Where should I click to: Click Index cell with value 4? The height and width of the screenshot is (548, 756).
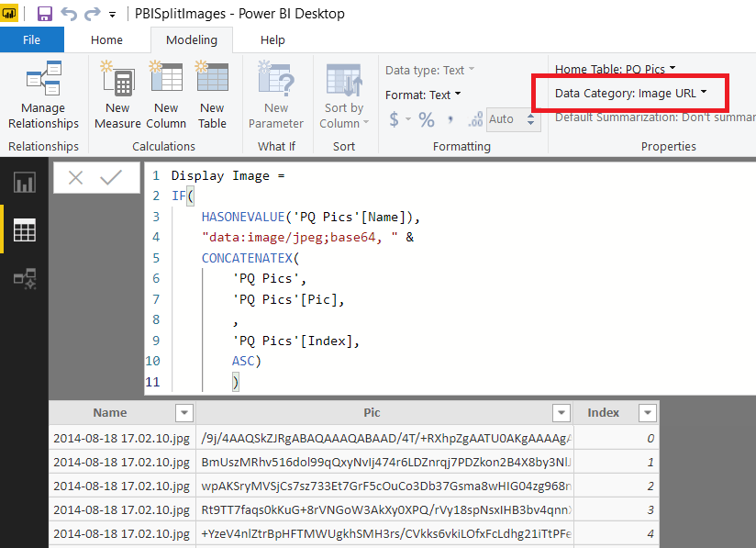617,533
